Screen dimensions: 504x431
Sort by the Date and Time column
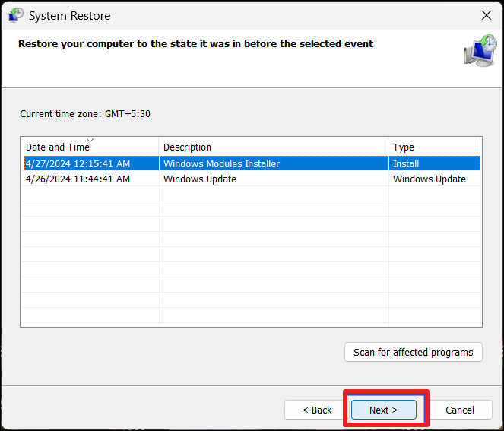57,147
